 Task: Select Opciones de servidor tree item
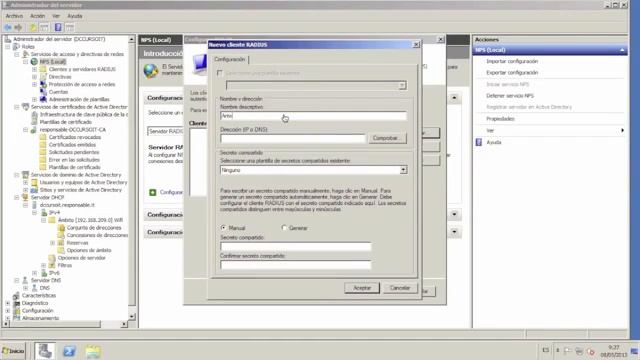coord(81,258)
